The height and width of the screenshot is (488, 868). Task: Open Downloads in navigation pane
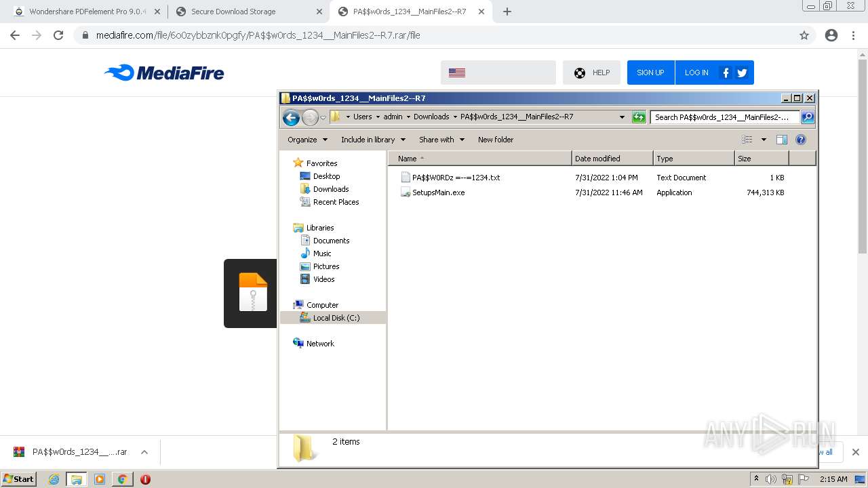(325, 189)
